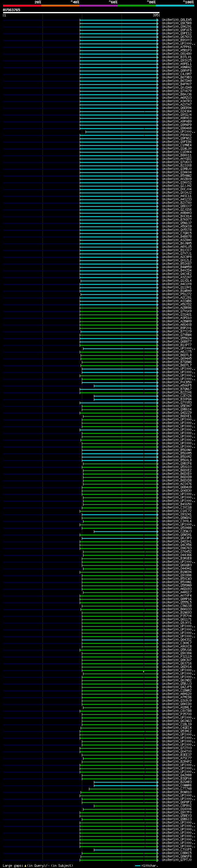Image resolution: width=197 pixels, height=868 pixels.
Task: Select the UniRef100_C7QRC5 label
Action: [176, 233]
